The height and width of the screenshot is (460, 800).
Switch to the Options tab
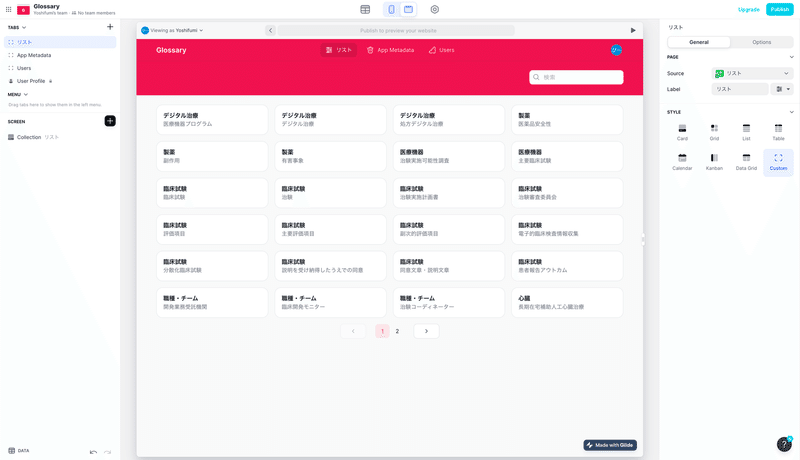[762, 42]
